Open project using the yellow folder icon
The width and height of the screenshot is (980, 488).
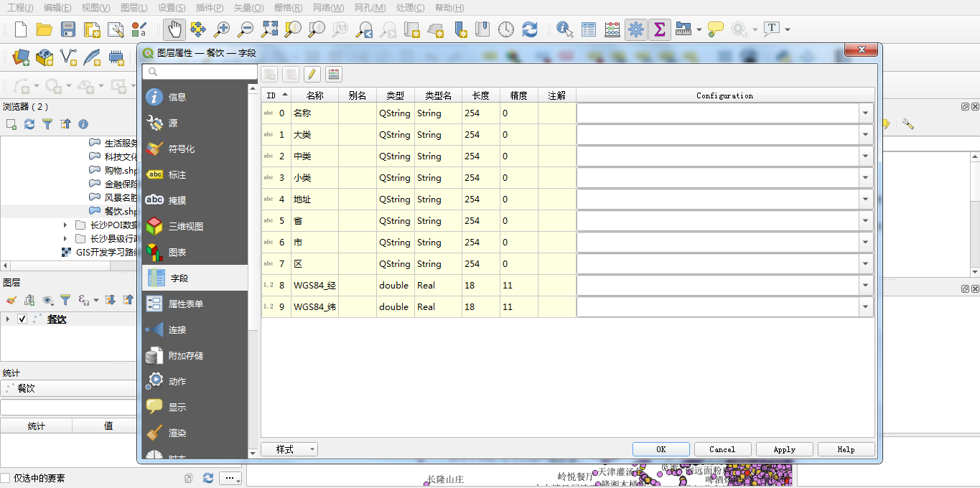pos(45,29)
